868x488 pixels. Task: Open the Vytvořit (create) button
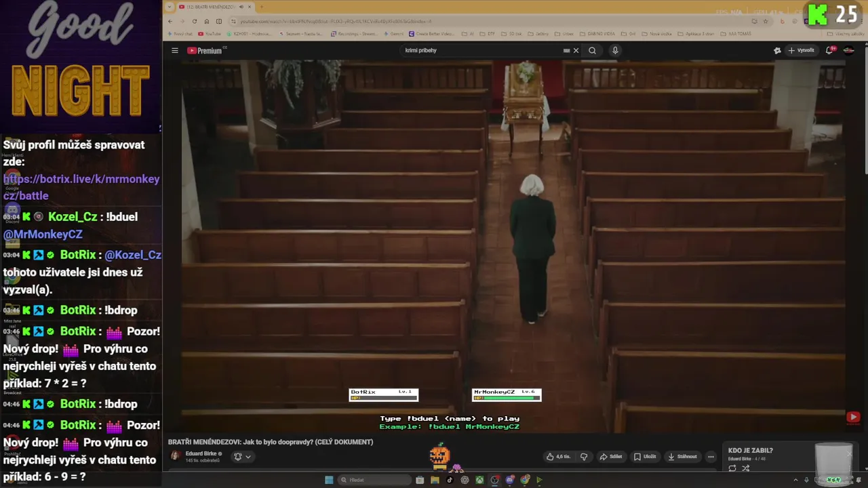[x=801, y=50]
